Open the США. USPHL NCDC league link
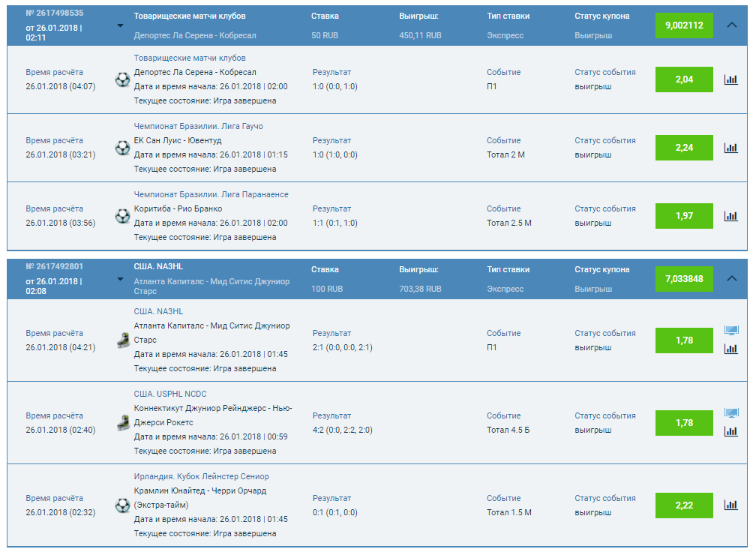 point(170,394)
